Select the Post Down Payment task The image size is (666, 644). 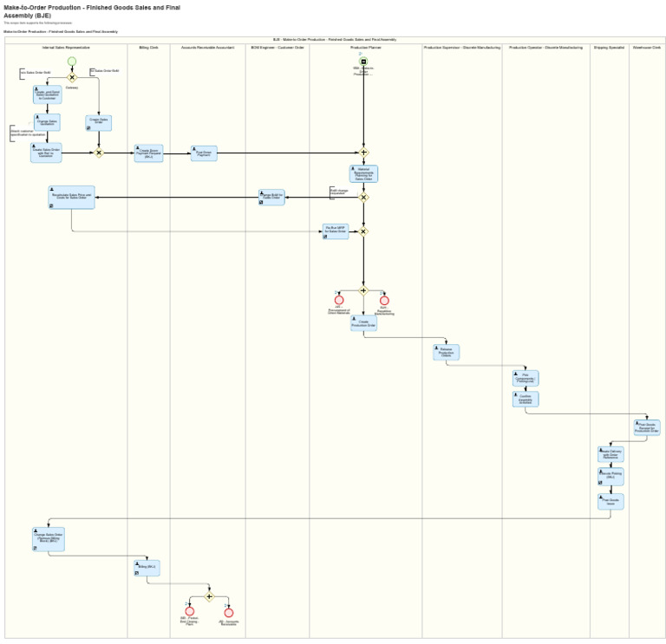click(204, 153)
